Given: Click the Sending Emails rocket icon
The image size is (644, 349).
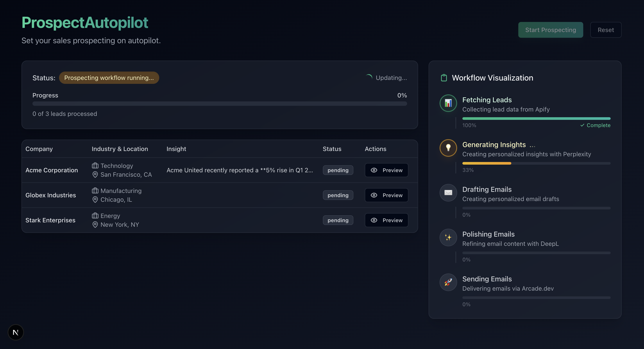Looking at the screenshot, I should [x=448, y=282].
